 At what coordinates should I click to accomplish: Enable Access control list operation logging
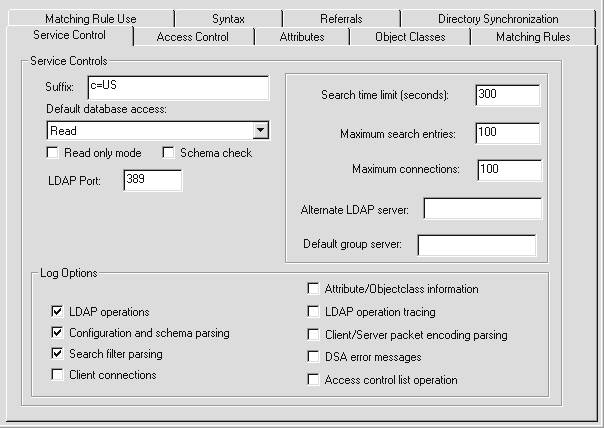[x=314, y=380]
